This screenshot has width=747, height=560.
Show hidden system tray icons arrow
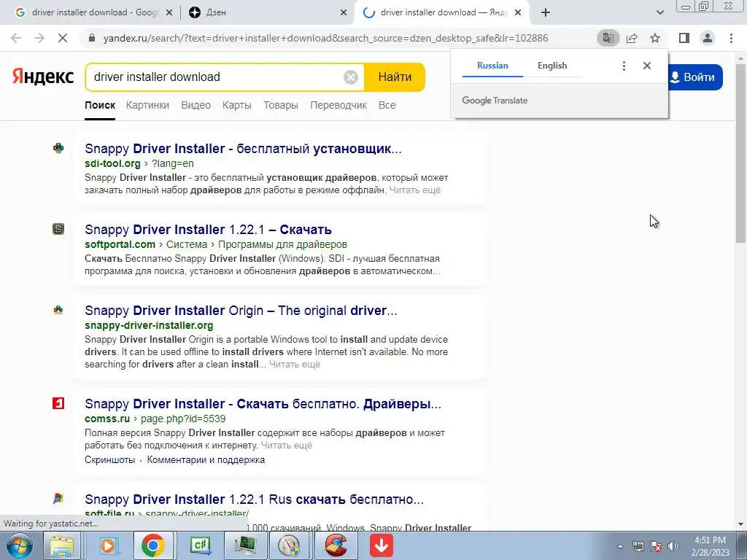tap(620, 546)
